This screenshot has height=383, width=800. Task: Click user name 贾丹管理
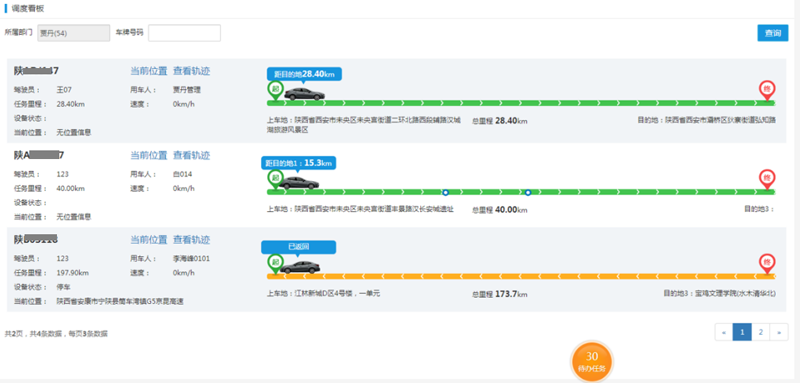click(x=187, y=90)
